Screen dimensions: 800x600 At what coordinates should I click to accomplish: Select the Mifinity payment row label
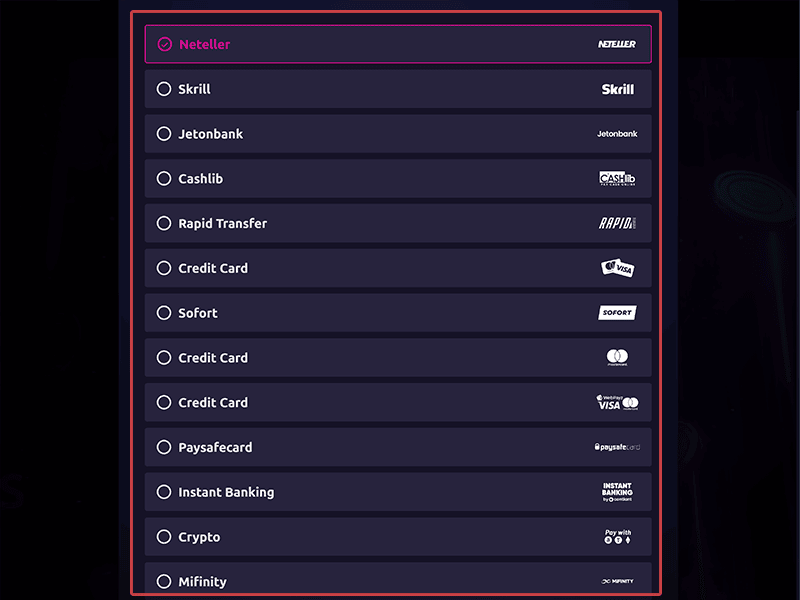click(202, 582)
